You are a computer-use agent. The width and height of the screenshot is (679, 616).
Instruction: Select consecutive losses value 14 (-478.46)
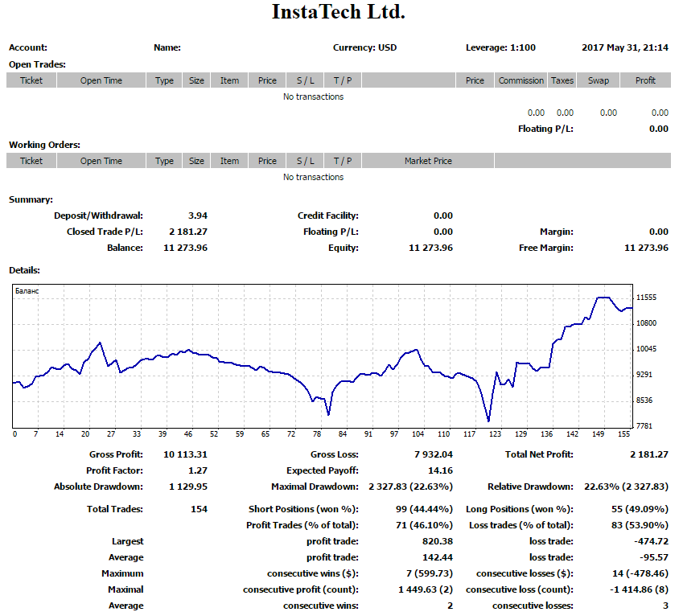pyautogui.click(x=640, y=573)
